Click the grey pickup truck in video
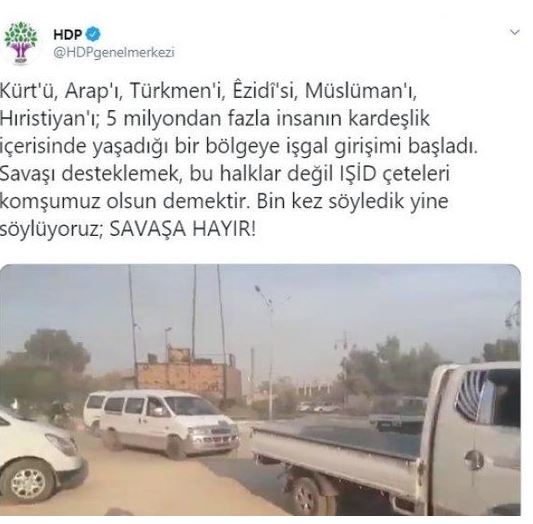 [x=388, y=438]
